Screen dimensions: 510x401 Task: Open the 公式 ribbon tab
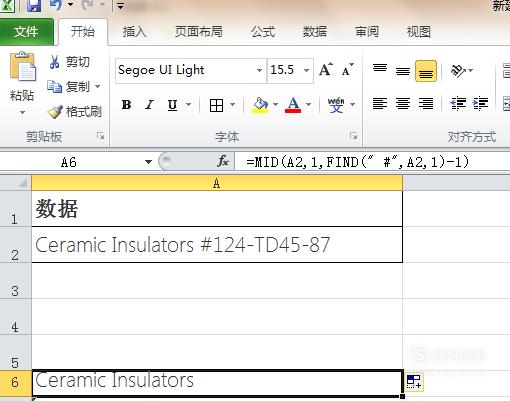[x=263, y=32]
